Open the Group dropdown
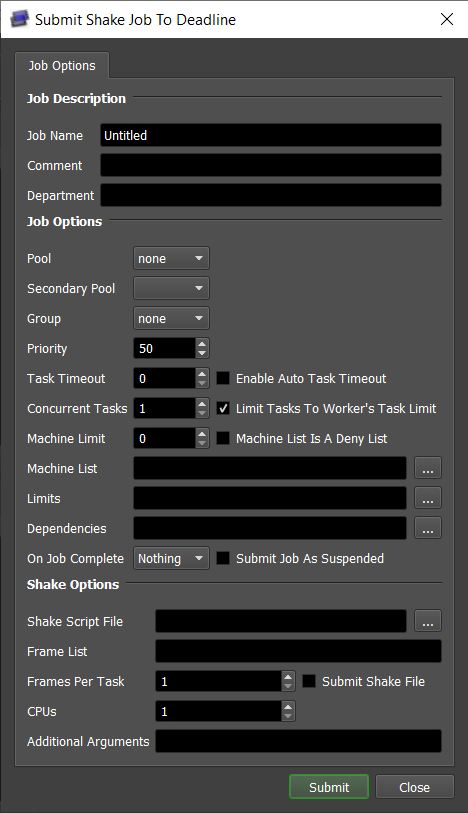This screenshot has width=468, height=813. (171, 318)
